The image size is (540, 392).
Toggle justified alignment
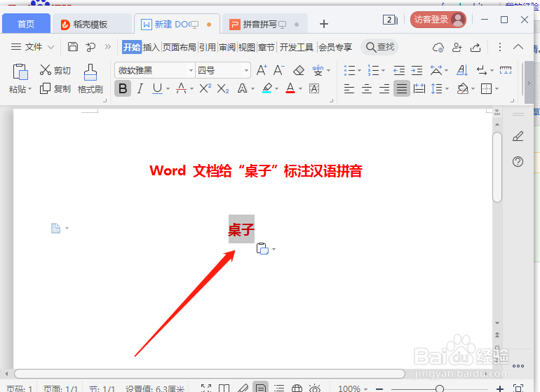click(402, 88)
